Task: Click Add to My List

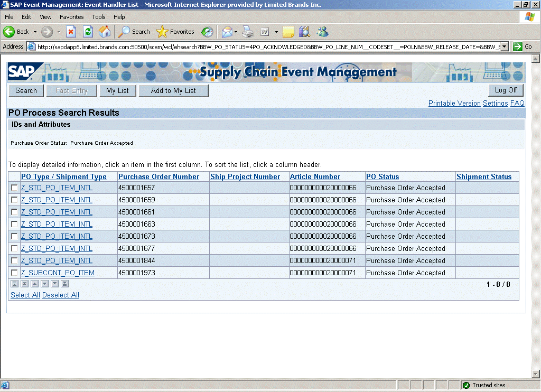Action: 173,91
